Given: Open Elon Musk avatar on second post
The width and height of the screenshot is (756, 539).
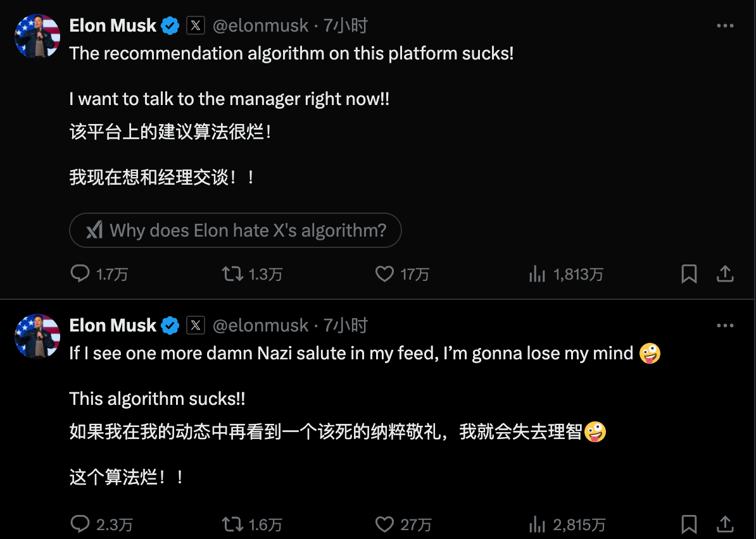Looking at the screenshot, I should coord(37,336).
